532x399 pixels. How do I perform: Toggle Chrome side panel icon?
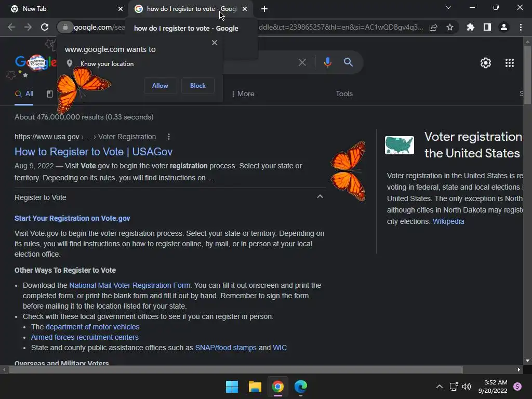point(487,27)
